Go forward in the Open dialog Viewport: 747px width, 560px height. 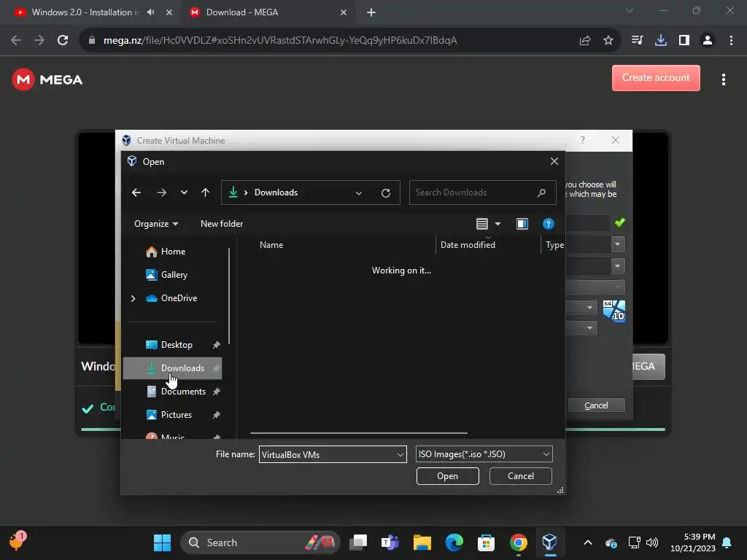click(162, 192)
